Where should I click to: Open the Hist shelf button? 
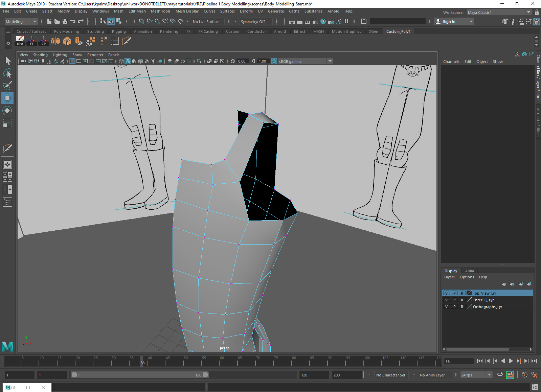pos(20,41)
